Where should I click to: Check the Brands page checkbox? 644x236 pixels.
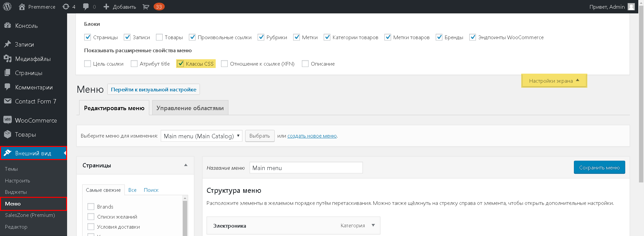click(91, 207)
